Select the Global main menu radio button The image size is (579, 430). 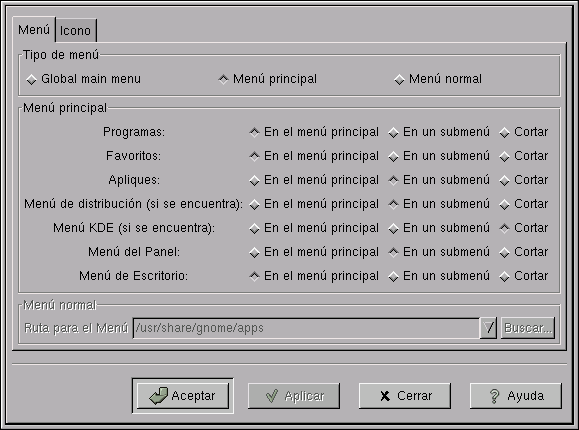coord(31,79)
